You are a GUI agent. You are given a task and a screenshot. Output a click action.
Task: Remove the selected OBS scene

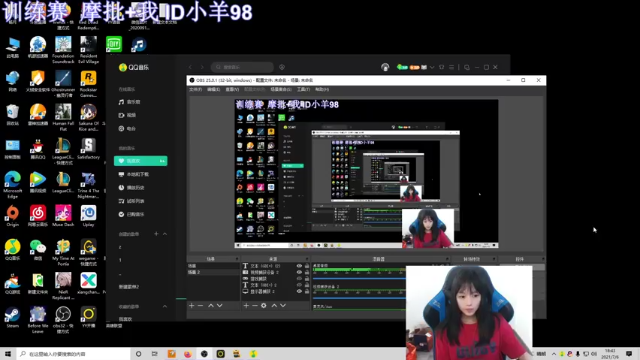point(200,305)
